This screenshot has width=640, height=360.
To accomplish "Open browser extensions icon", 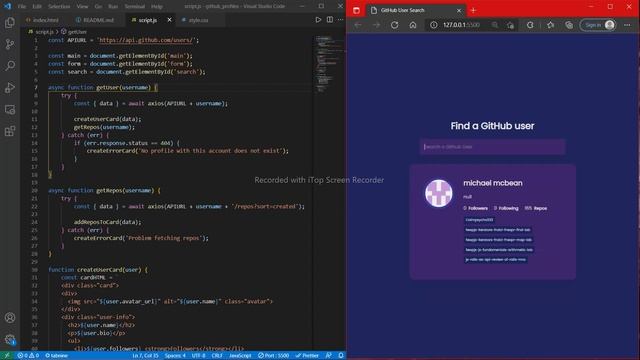I will [530, 25].
